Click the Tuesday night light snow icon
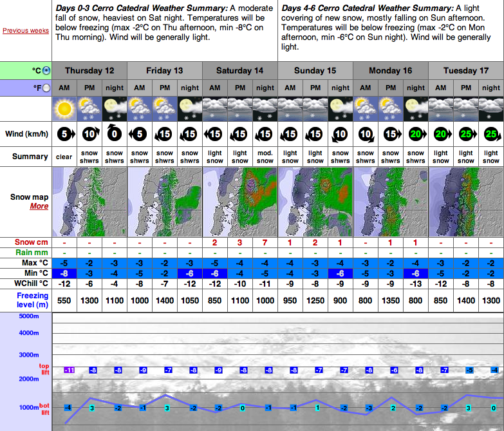This screenshot has width=504, height=431. [x=491, y=109]
